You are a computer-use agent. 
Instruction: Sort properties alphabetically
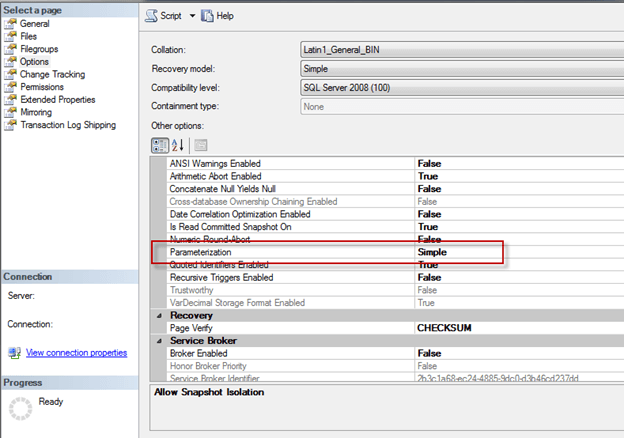click(177, 145)
